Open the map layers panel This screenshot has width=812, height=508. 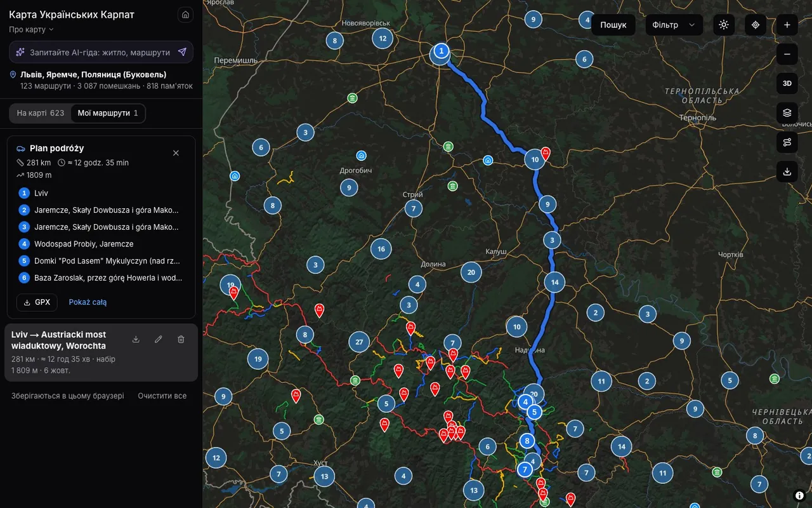[x=787, y=113]
